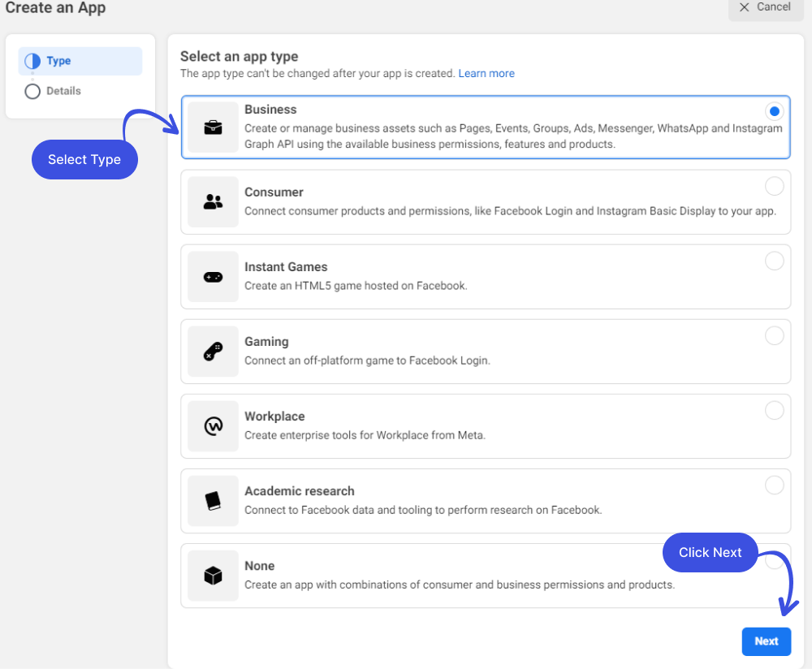
Task: Open the Type step in sidebar
Action: 80,61
